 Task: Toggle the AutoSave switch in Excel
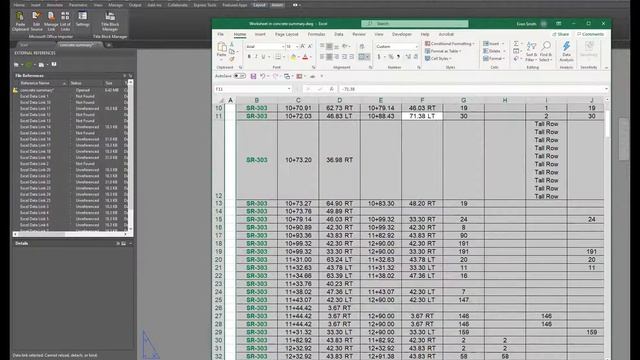coord(240,76)
